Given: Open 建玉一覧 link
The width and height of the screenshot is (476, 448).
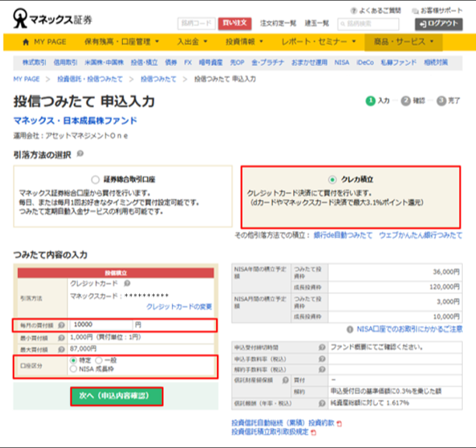Looking at the screenshot, I should 317,23.
